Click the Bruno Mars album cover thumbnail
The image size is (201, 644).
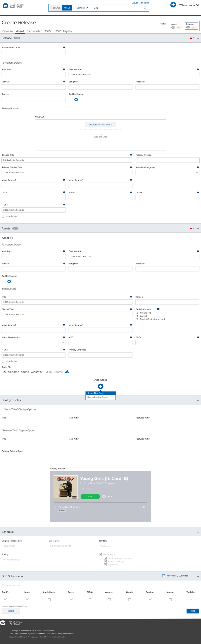[66, 487]
